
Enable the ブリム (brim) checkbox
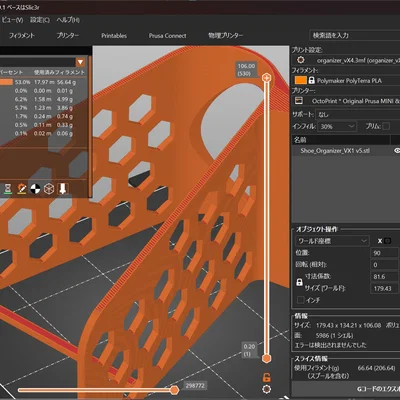[x=386, y=126]
